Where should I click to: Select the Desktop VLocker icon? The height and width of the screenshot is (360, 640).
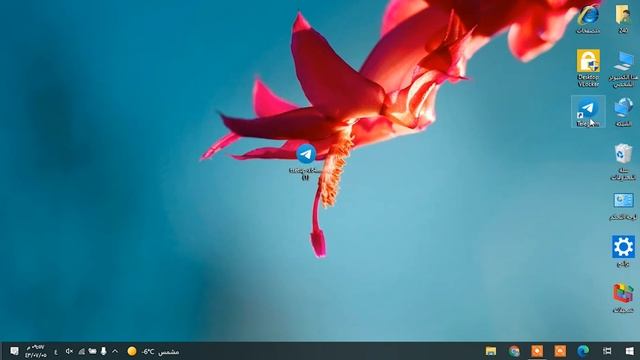588,68
